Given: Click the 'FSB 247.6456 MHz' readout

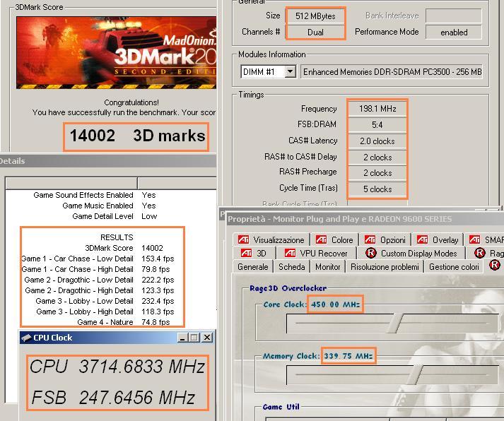Looking at the screenshot, I should [113, 398].
